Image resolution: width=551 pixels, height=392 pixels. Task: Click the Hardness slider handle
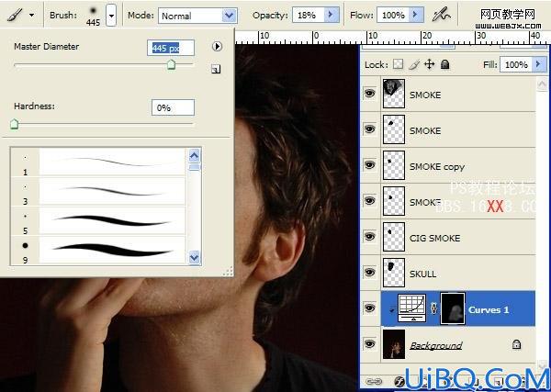coord(14,124)
